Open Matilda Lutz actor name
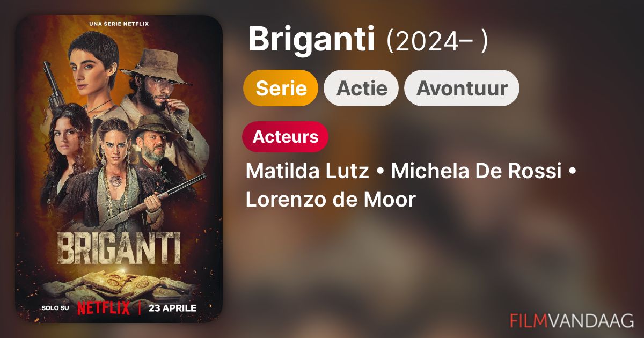Image resolution: width=644 pixels, height=338 pixels. [x=308, y=172]
